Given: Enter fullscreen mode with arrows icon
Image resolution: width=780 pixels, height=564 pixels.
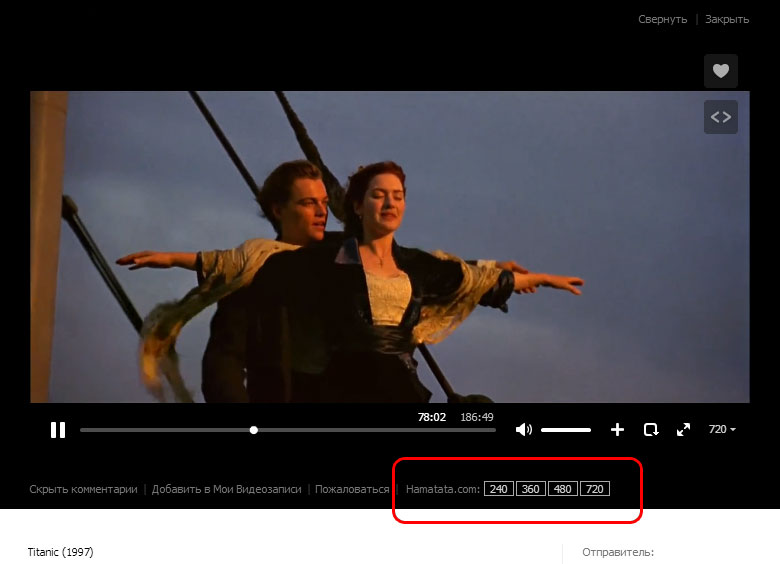Looking at the screenshot, I should 683,429.
